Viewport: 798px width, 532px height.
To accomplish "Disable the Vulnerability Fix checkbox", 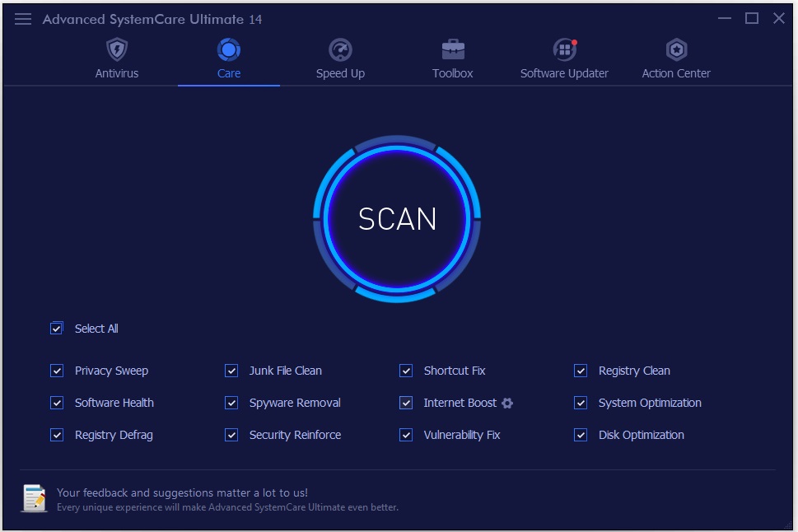I will (406, 435).
